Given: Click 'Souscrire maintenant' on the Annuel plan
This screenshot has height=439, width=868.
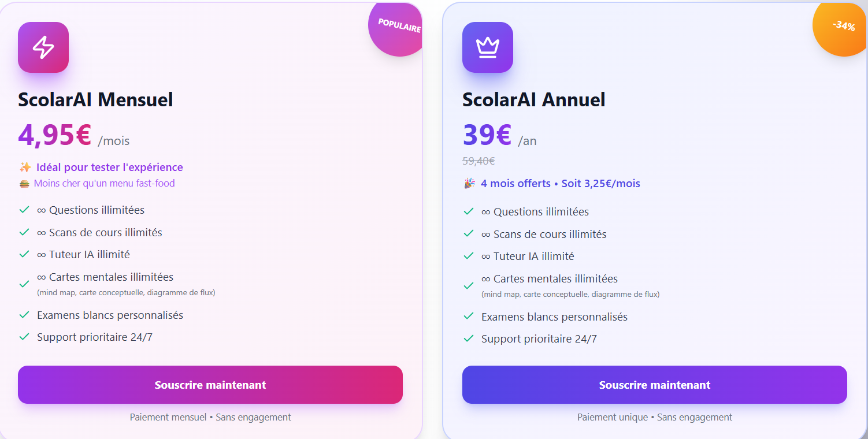Looking at the screenshot, I should tap(654, 385).
